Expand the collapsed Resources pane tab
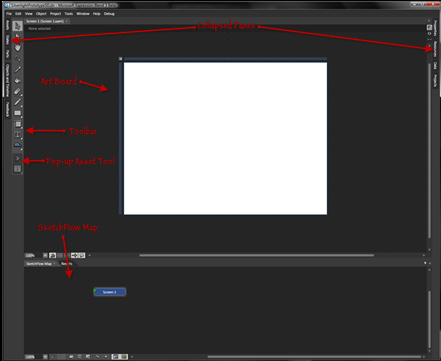Viewport: 441px width, 361px height. 435,49
